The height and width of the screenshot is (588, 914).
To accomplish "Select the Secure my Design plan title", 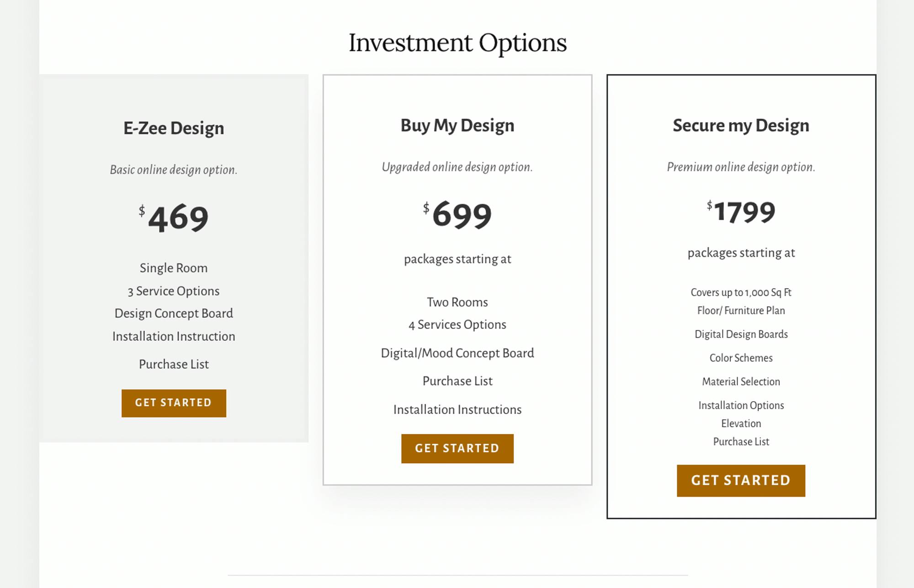I will tap(741, 126).
